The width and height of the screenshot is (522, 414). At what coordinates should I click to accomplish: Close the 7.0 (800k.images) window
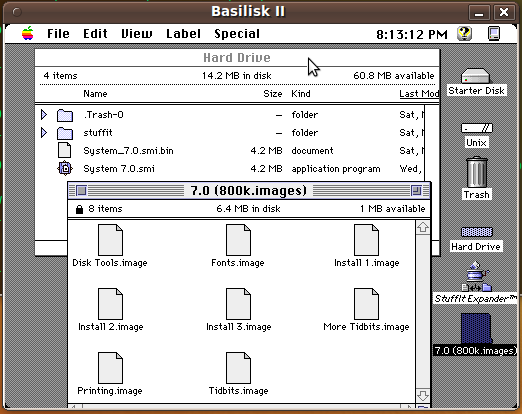click(x=81, y=191)
